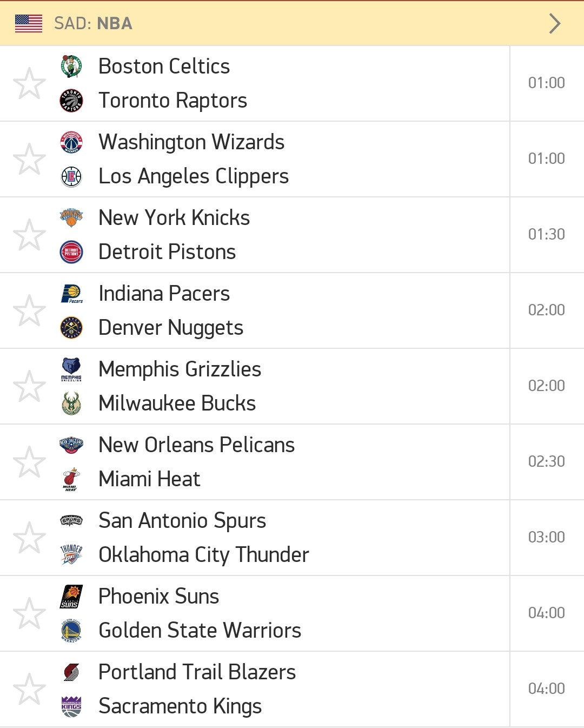Star the Spurs vs Thunder matchup
This screenshot has height=728, width=584.
tap(29, 538)
